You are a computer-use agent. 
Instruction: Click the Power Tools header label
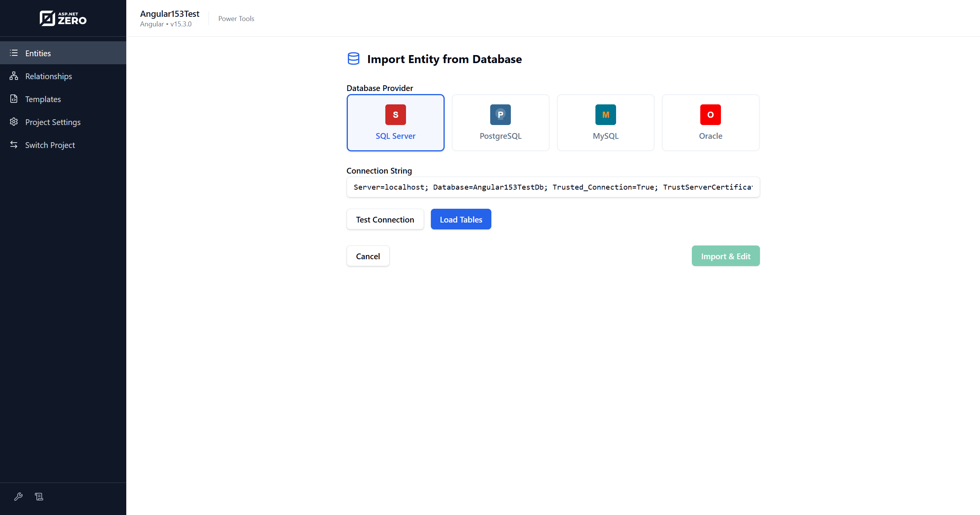point(236,18)
